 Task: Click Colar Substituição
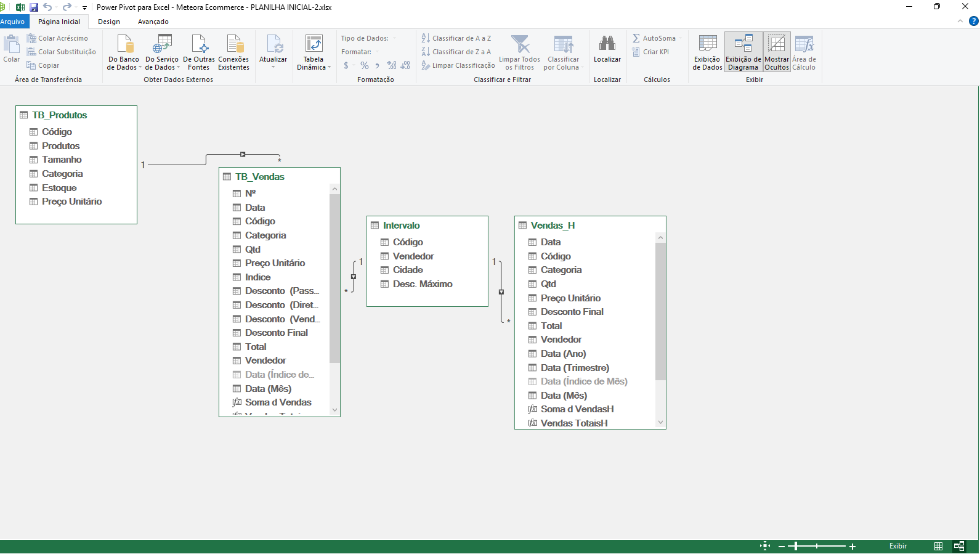tap(62, 52)
